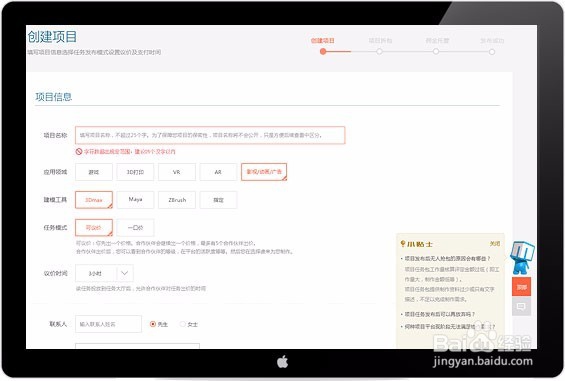Click the 应用领域 field label
Viewport: 565px width, 381px height.
coord(55,172)
